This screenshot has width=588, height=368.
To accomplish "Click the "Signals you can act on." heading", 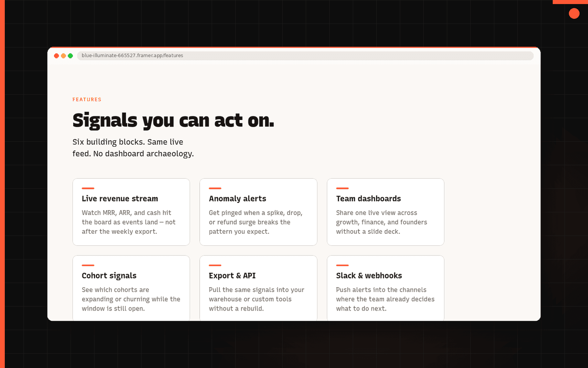I will click(173, 120).
